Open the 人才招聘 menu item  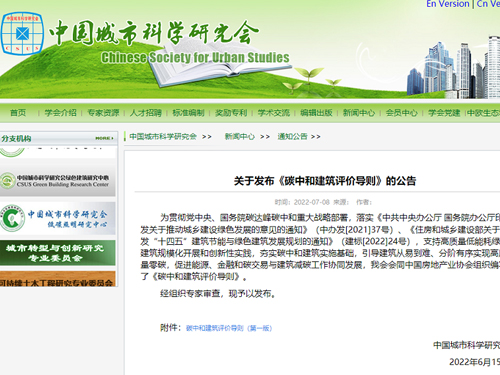point(146,113)
